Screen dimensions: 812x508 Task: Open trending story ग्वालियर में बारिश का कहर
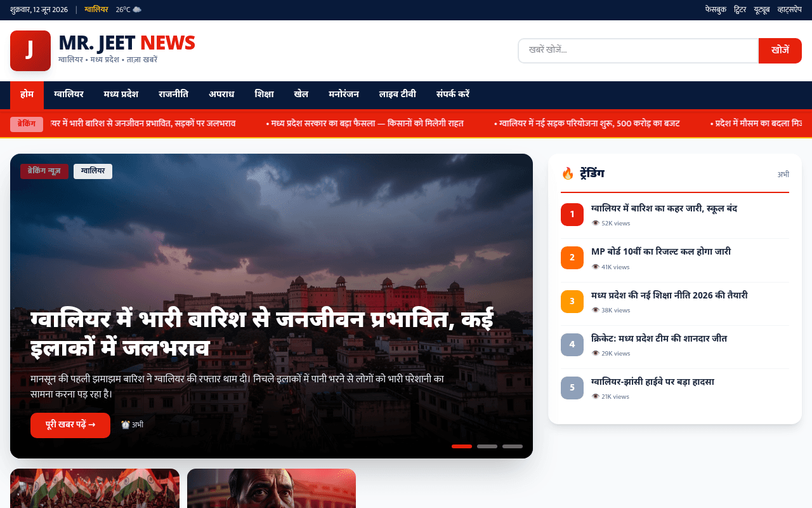tap(664, 208)
